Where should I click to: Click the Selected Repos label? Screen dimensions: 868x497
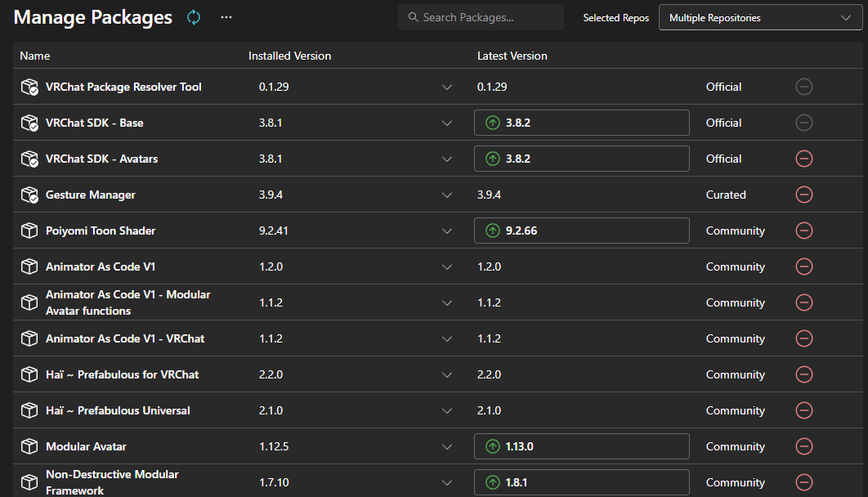click(615, 18)
